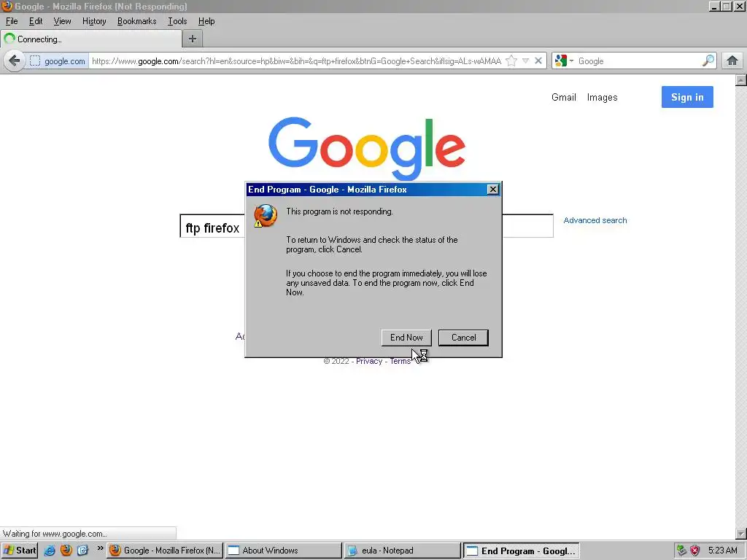Click the Google search box containing ftp firefox
The height and width of the screenshot is (560, 747).
pos(366,226)
